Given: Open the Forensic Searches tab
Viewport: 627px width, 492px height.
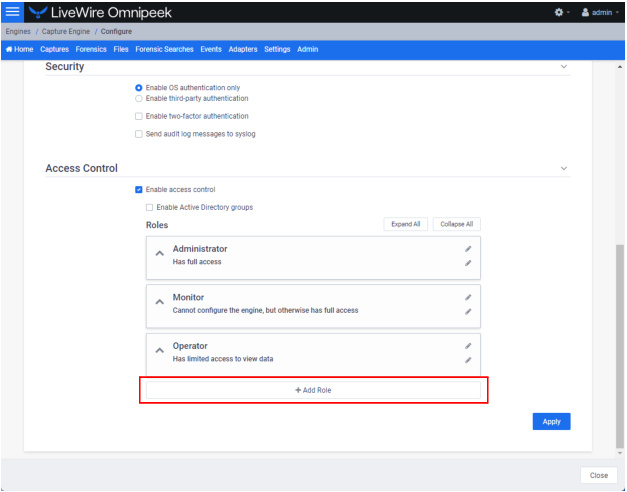Looking at the screenshot, I should [164, 49].
